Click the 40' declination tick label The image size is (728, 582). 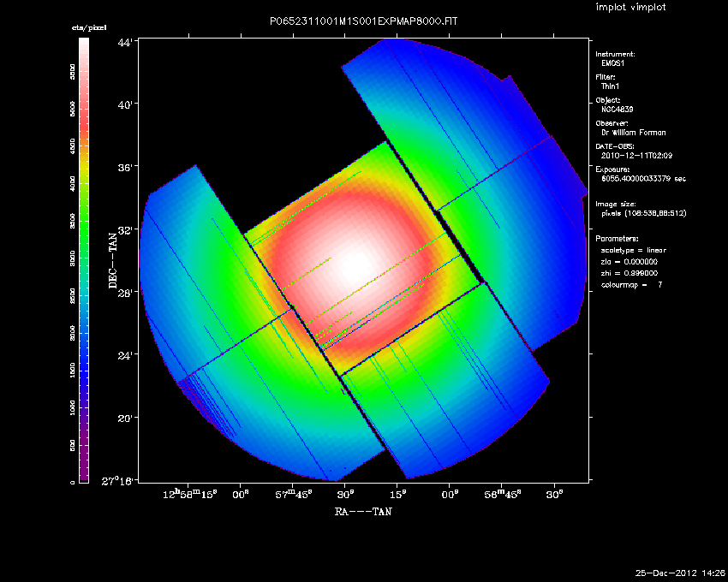tap(126, 105)
